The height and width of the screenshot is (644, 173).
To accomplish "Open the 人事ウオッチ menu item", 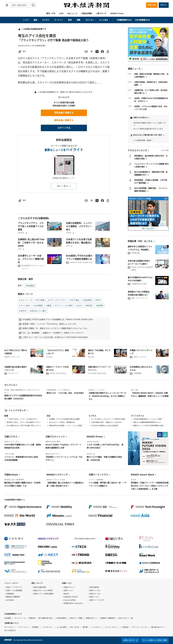I will click(101, 13).
